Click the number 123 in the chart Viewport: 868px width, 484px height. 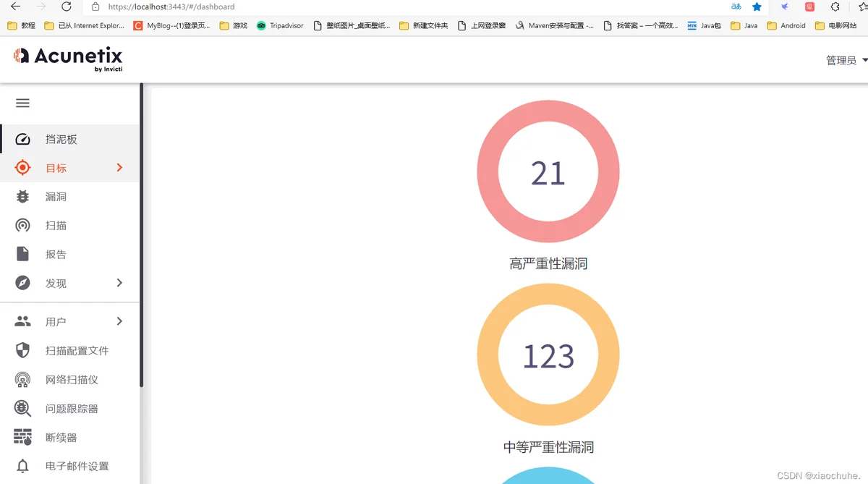548,357
